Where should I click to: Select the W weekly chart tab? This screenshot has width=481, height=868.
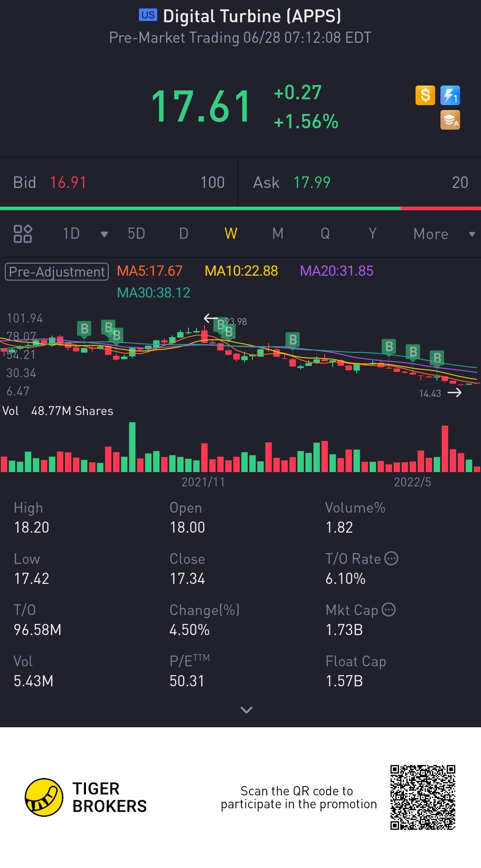point(231,233)
